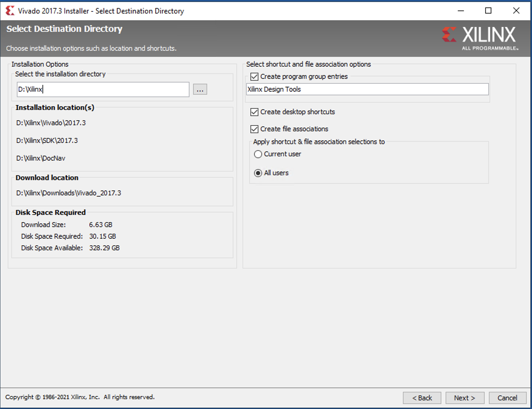Focus the installation directory text field

[103, 89]
